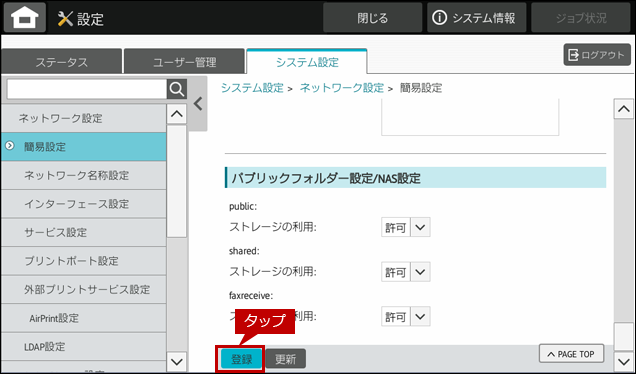
Task: Open システム情報
Action: [476, 18]
